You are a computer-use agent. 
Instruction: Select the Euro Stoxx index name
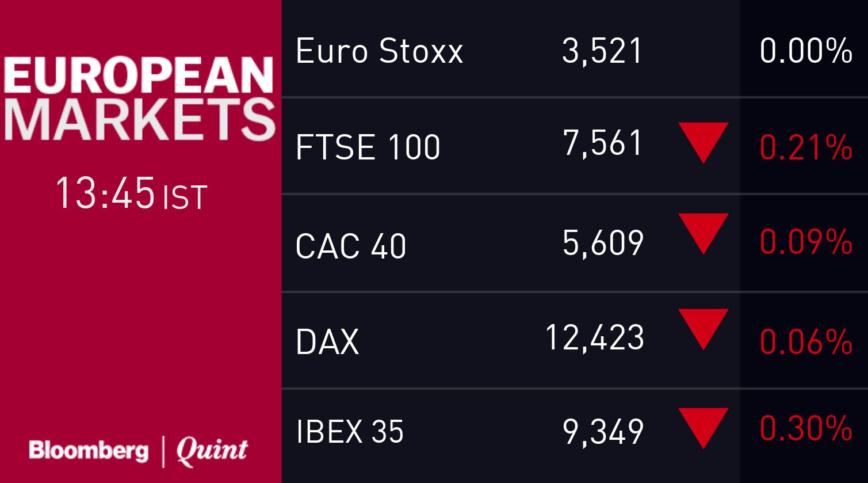[379, 51]
